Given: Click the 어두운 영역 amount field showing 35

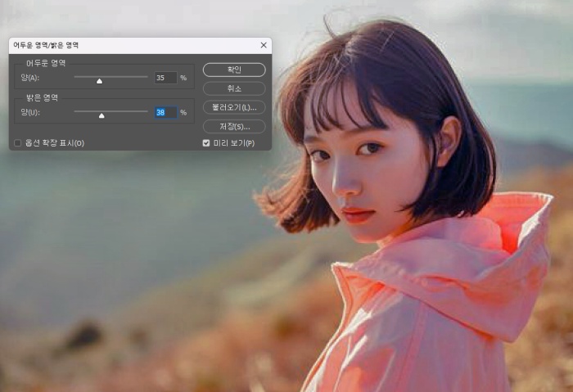Looking at the screenshot, I should 165,78.
